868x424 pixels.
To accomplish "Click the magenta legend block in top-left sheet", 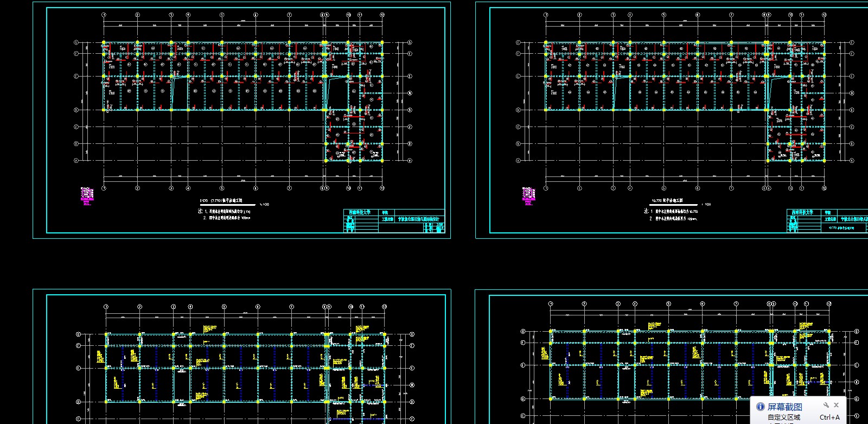I will [87, 196].
